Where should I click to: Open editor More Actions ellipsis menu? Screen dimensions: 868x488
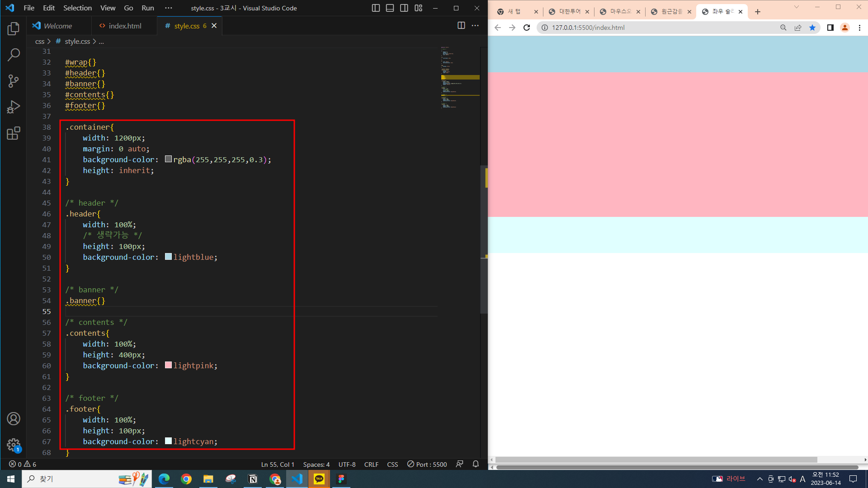[x=475, y=26]
